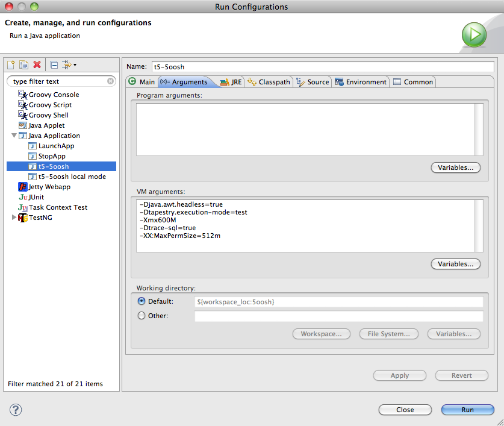The image size is (504, 426).
Task: Open the filter launch configurations menu
Action: 67,64
